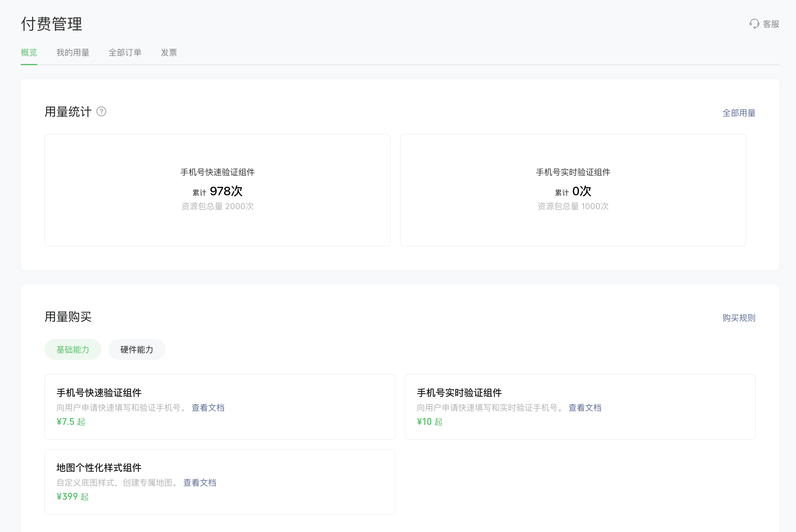Click the customer service headset icon
Image resolution: width=796 pixels, height=532 pixels.
pos(754,24)
